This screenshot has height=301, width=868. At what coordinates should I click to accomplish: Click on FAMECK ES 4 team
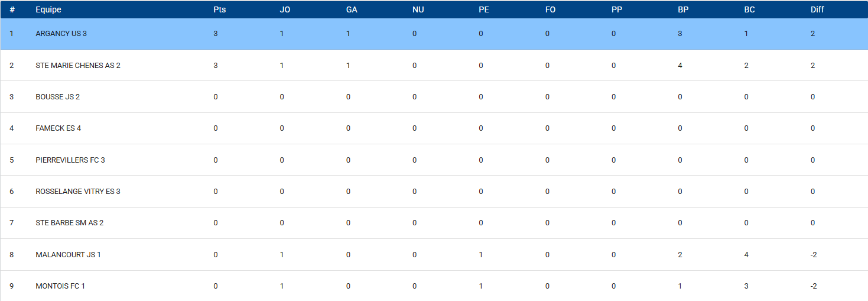click(x=58, y=128)
